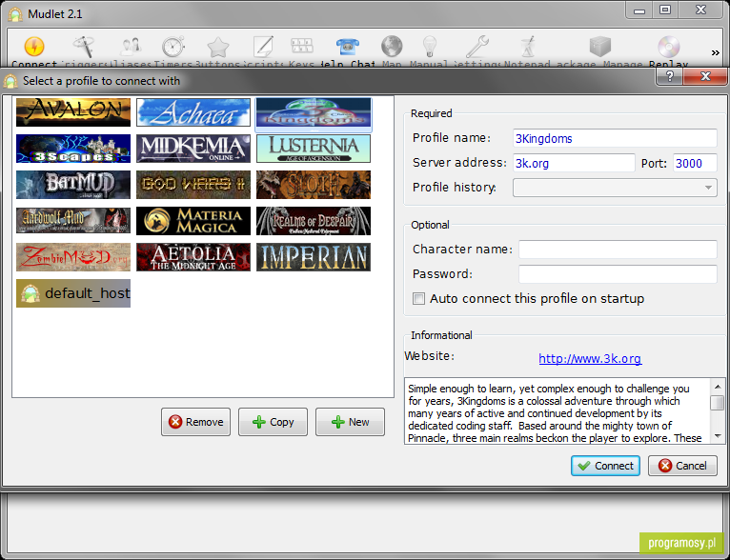Image resolution: width=730 pixels, height=560 pixels.
Task: Click the description scrollbar down arrow
Action: (718, 436)
